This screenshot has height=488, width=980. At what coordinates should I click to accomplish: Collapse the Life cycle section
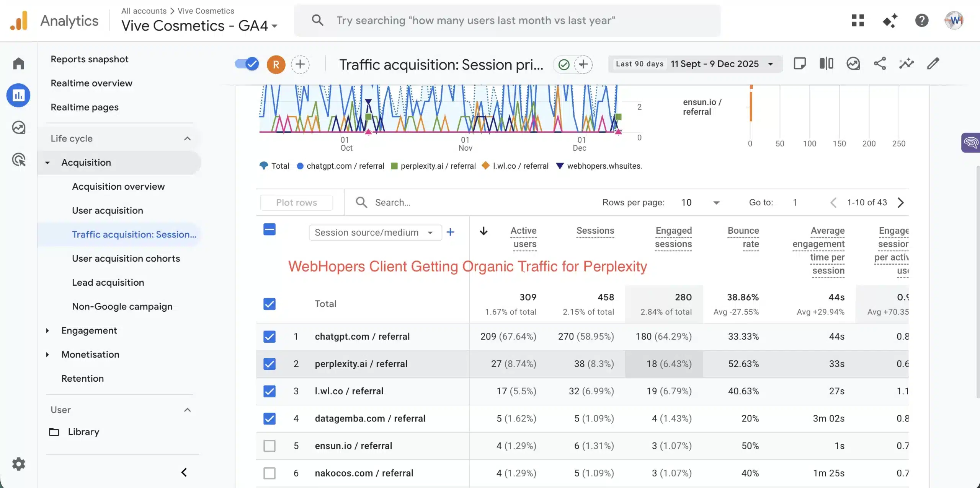point(187,138)
